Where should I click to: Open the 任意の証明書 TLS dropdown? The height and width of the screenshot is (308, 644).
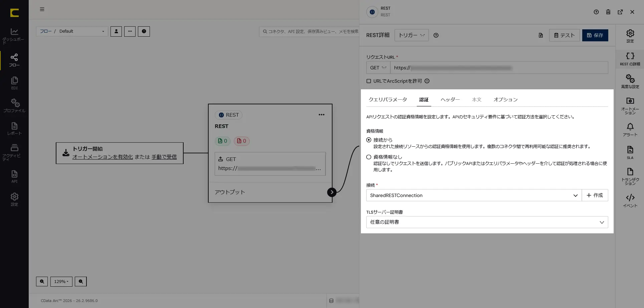coord(487,222)
